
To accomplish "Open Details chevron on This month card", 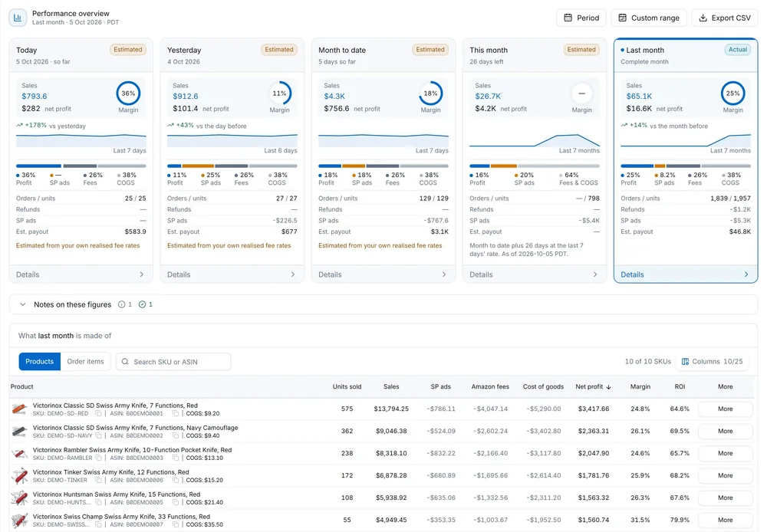I will tap(595, 274).
